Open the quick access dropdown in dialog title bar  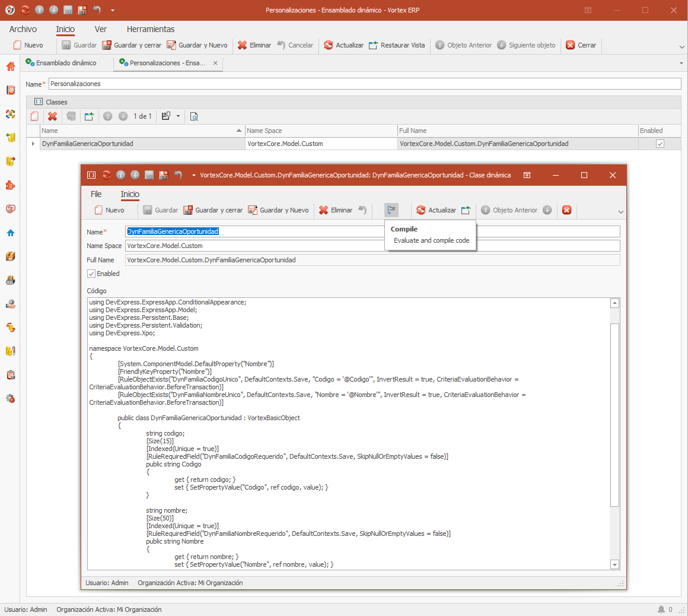193,175
